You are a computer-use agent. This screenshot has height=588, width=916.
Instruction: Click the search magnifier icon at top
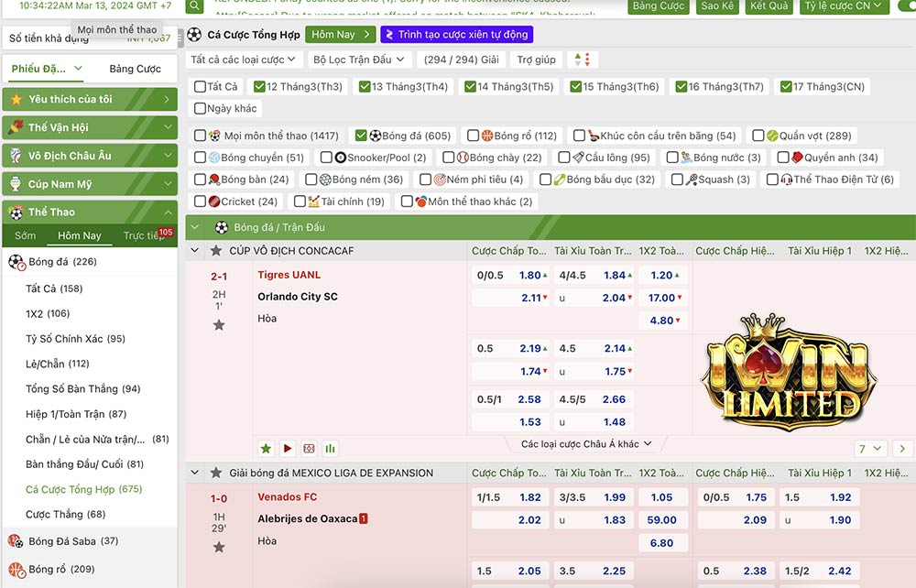194,6
